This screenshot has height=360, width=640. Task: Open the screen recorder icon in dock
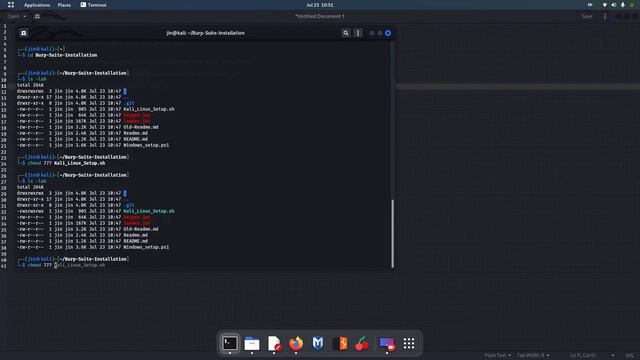pyautogui.click(x=386, y=343)
